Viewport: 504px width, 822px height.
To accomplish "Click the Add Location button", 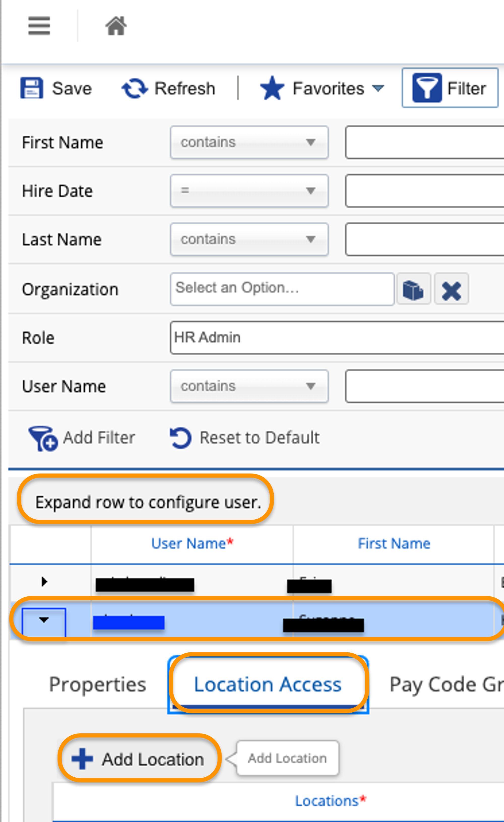I will point(138,759).
